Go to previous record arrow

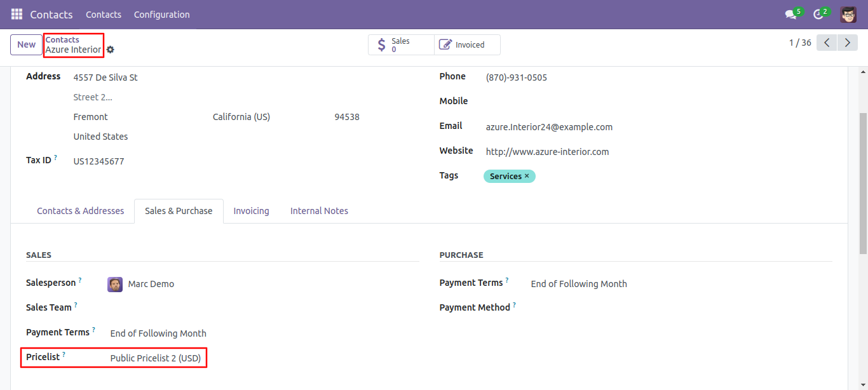(827, 43)
